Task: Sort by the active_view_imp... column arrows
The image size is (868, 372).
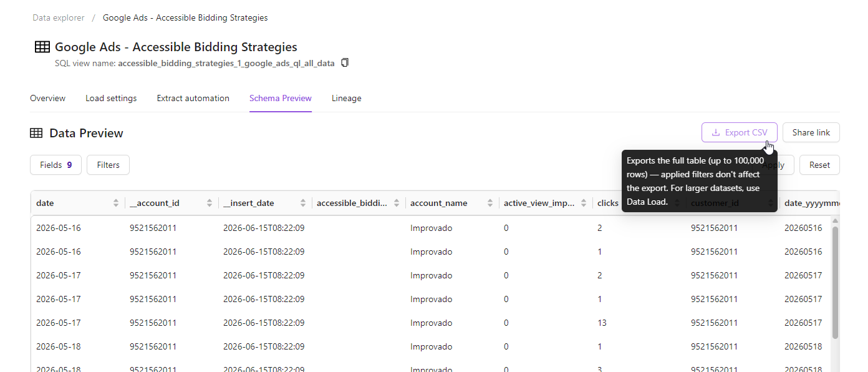Action: pos(584,203)
